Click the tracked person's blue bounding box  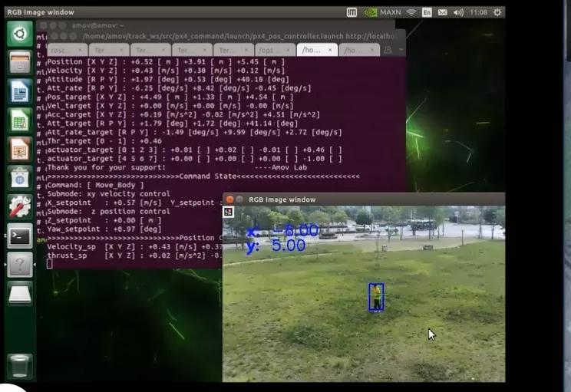tap(376, 297)
